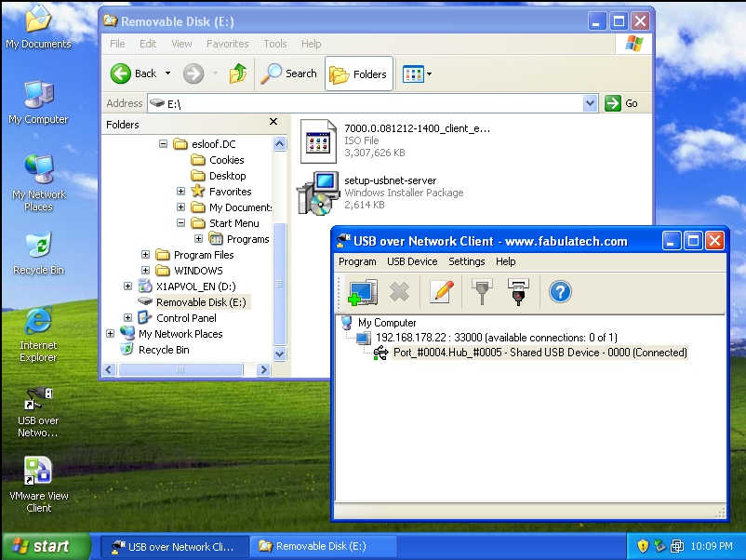Open File menu in Explorer window
746x560 pixels.
[x=117, y=44]
